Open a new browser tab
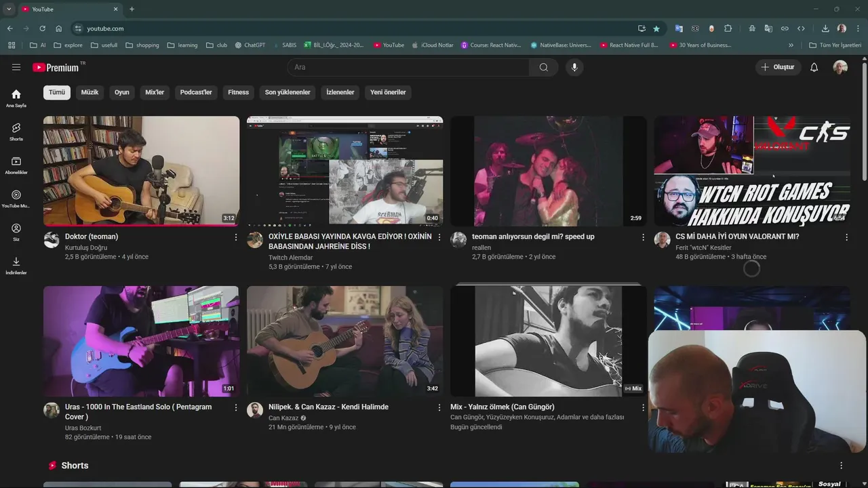The width and height of the screenshot is (868, 488). click(132, 9)
